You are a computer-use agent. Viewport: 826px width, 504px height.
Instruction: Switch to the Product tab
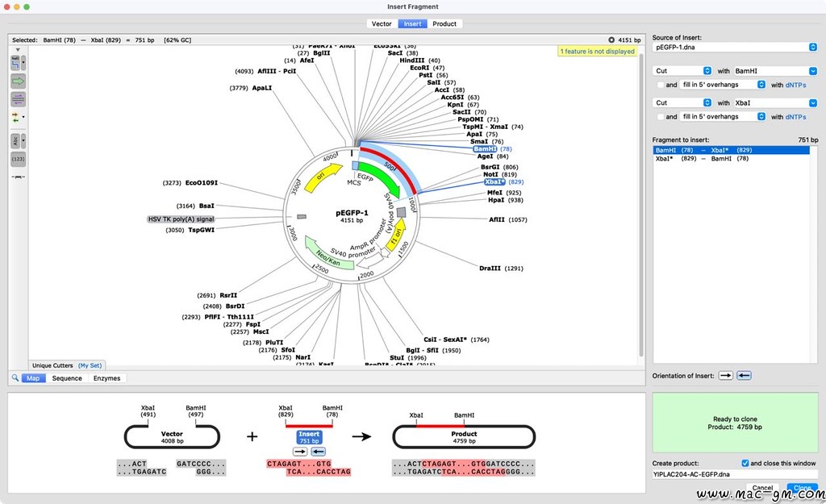tap(444, 23)
